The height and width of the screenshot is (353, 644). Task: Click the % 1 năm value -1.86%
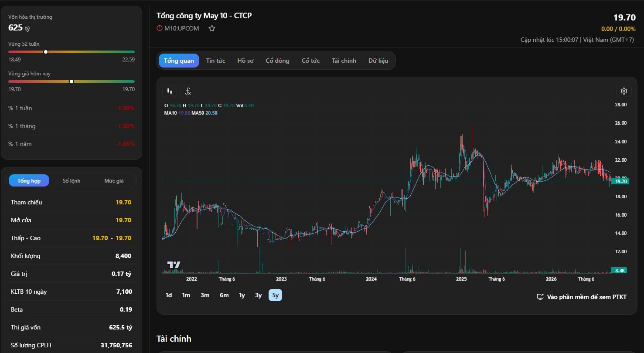pos(125,144)
